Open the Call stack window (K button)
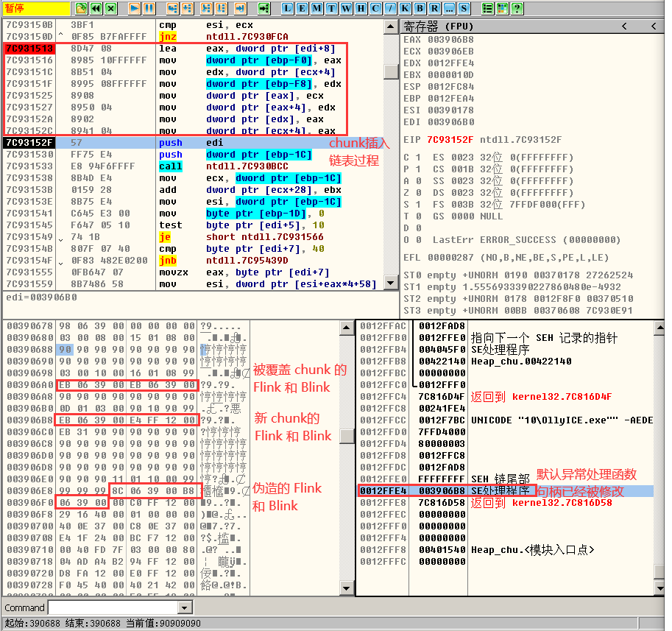672x631 pixels. click(402, 9)
